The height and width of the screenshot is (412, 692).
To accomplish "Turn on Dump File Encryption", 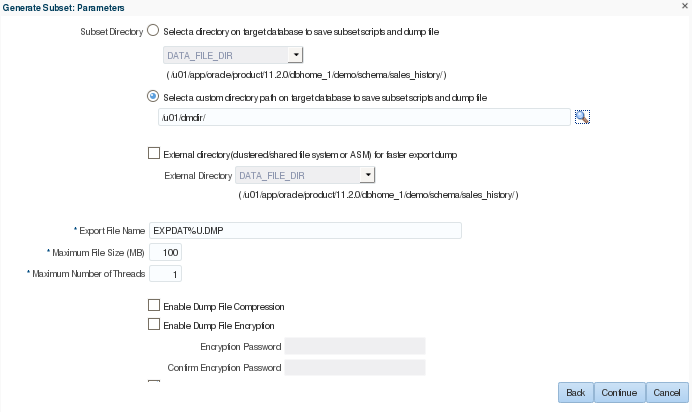I will click(x=153, y=324).
